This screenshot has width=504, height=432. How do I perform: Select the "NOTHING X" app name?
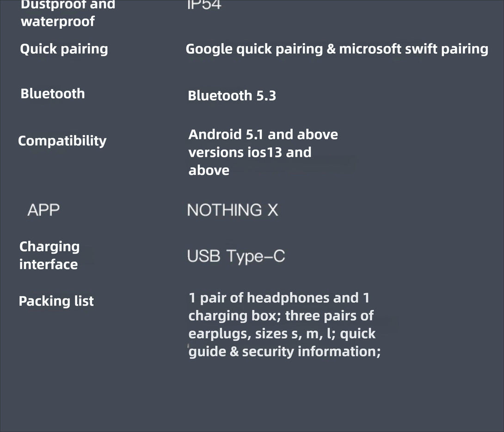click(233, 210)
